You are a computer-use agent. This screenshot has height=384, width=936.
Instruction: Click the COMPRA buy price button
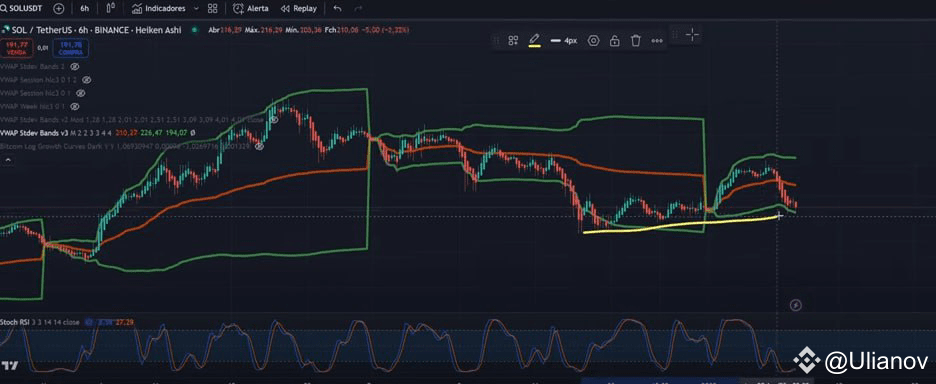coord(70,48)
